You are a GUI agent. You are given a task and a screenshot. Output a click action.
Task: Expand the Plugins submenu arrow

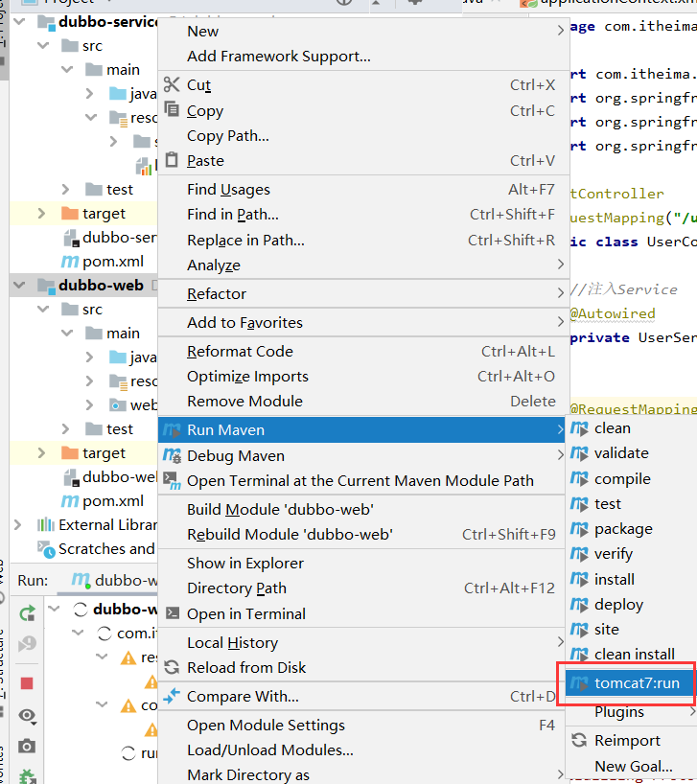692,711
